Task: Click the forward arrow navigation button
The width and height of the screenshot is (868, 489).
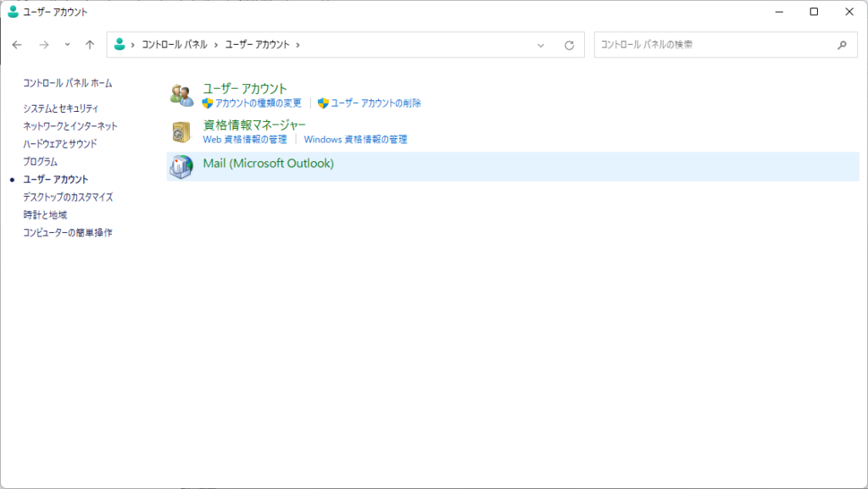Action: pos(44,45)
